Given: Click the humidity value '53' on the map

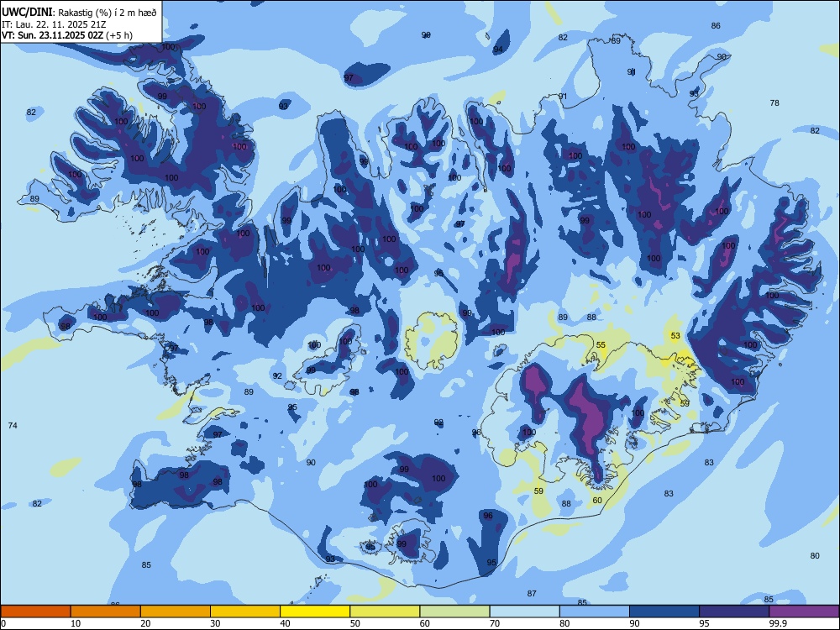Looking at the screenshot, I should [x=675, y=336].
